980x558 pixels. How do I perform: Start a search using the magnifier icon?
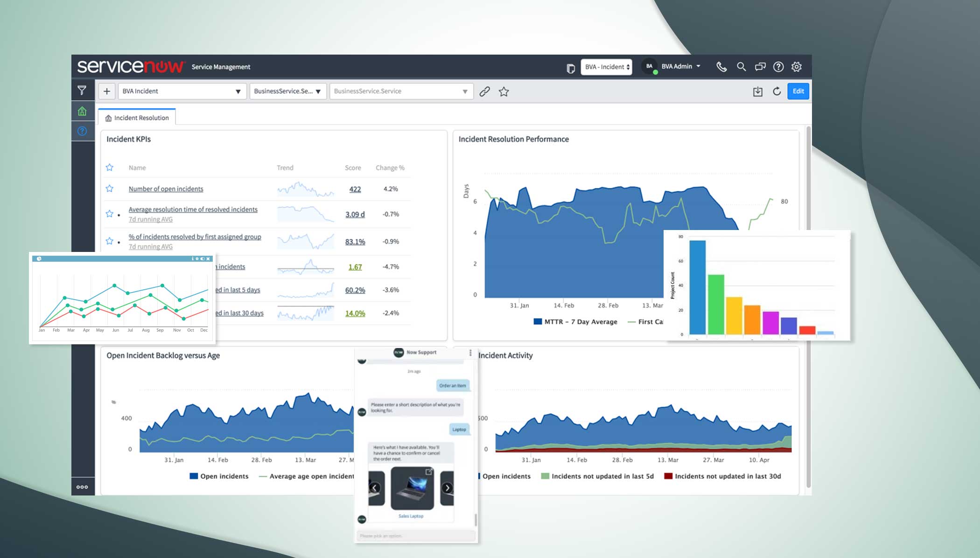tap(741, 67)
